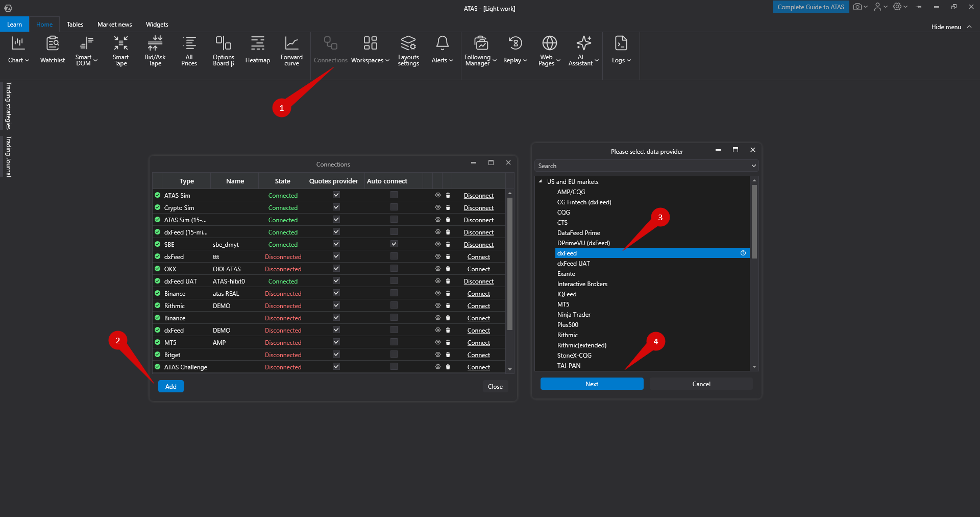Collapse the US and EU markets group
980x517 pixels.
click(x=540, y=181)
